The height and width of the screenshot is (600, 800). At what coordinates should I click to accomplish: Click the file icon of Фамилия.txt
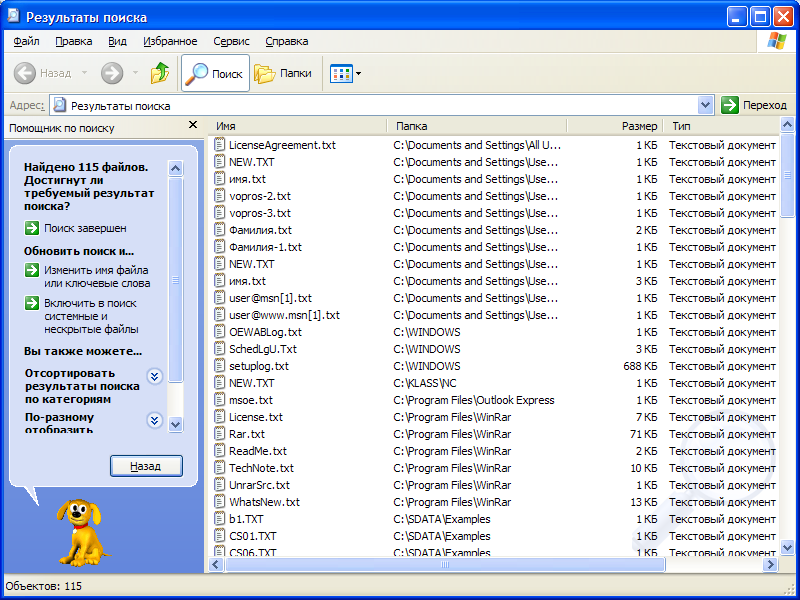pos(219,230)
